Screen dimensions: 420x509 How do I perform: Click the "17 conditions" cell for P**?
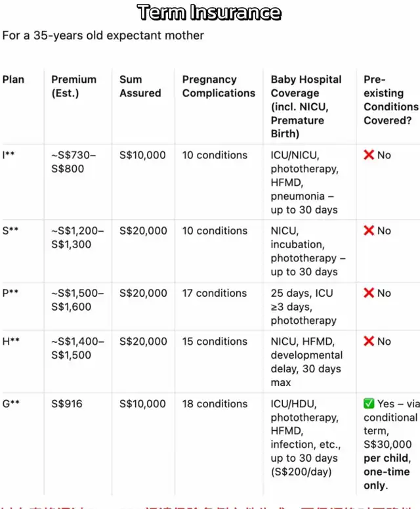tap(215, 294)
